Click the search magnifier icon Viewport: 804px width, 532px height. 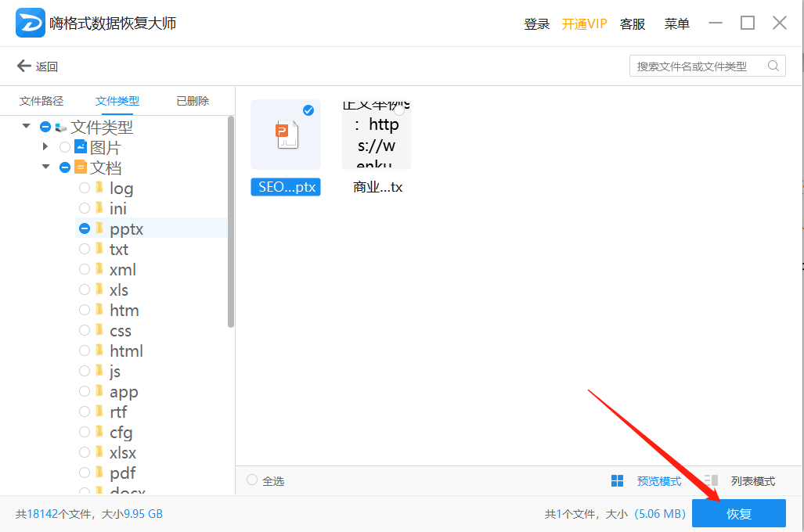(773, 66)
